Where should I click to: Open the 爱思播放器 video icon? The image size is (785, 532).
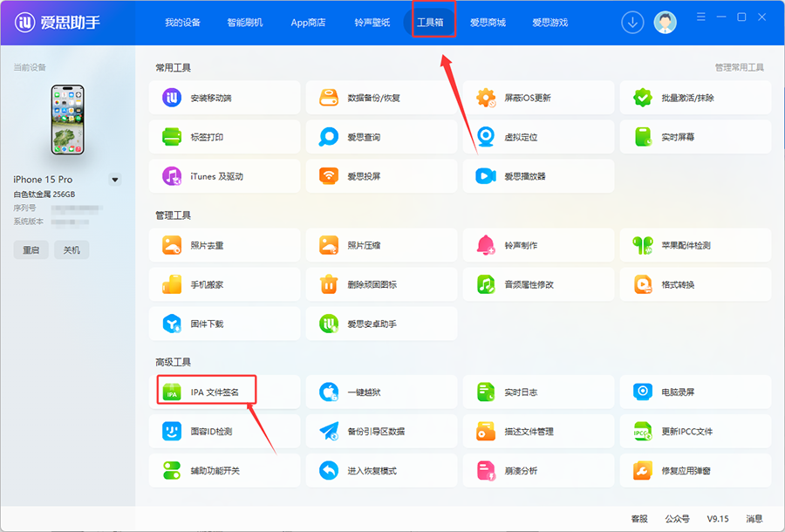(486, 176)
